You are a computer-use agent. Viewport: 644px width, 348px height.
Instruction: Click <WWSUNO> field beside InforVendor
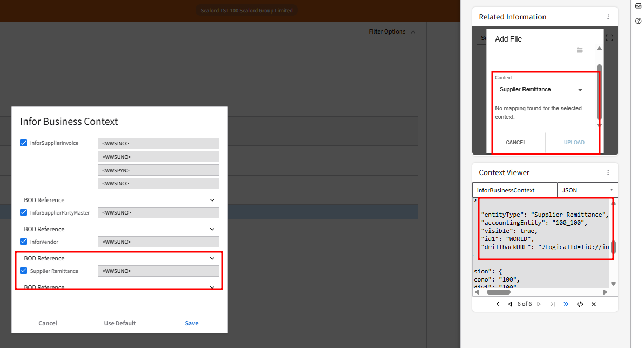(158, 242)
